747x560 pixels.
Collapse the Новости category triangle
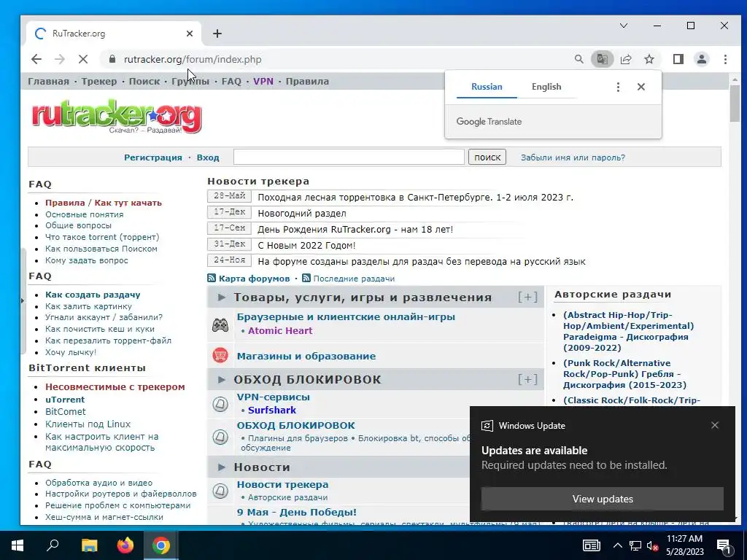(x=221, y=467)
